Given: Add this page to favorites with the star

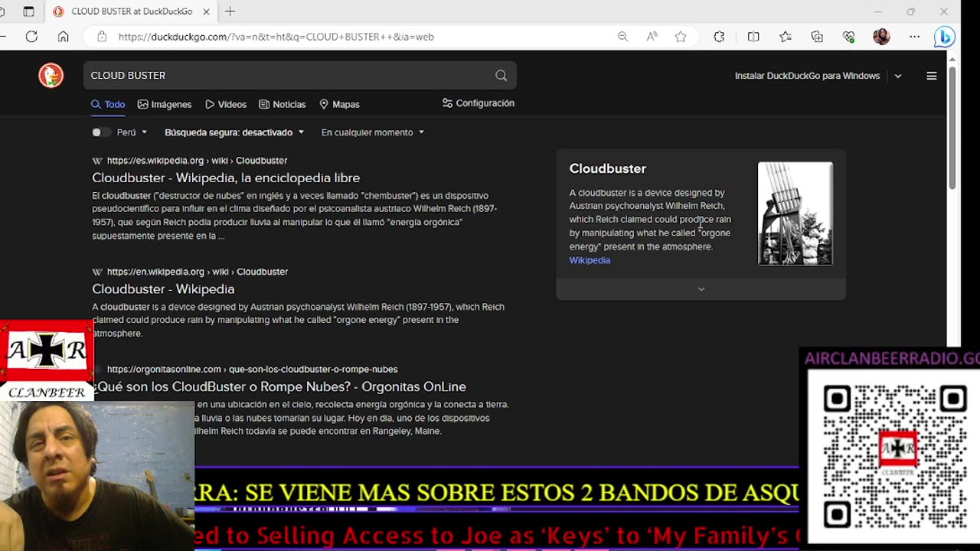Looking at the screenshot, I should (x=681, y=37).
